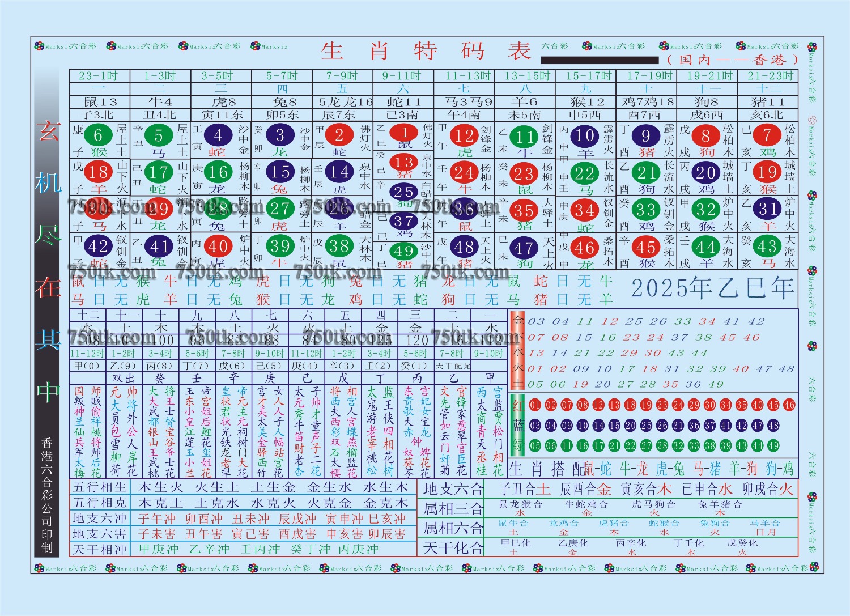Click the large green ball numbered 6
850x616 pixels.
(98, 135)
